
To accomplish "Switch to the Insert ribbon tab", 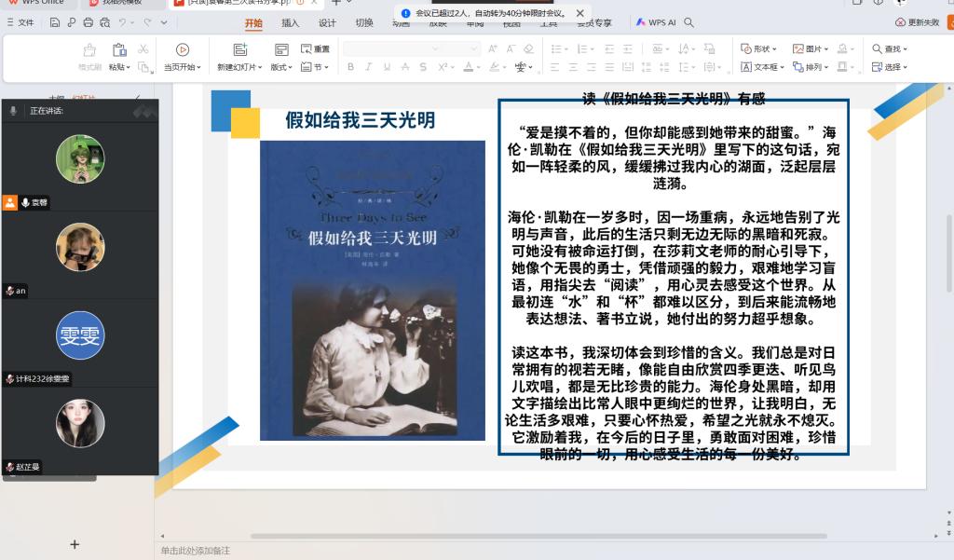I will 290,22.
